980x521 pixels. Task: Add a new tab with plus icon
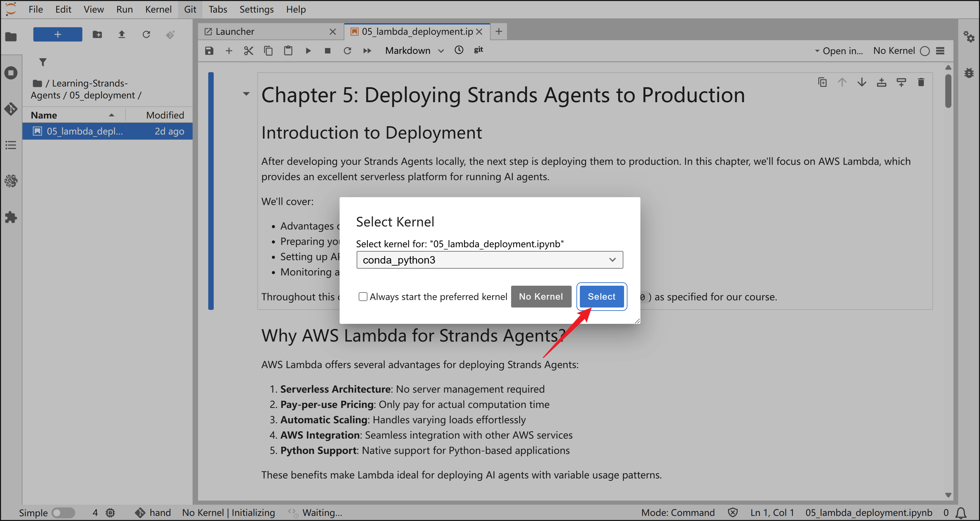[499, 31]
